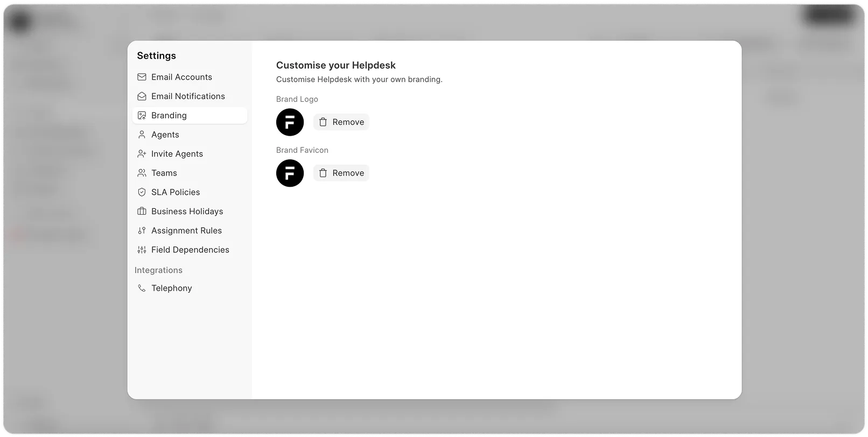Switch to the SLA Policies section
868x437 pixels.
click(175, 192)
